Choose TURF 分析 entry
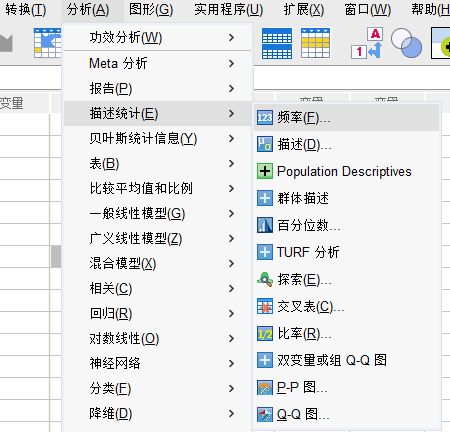 [x=347, y=253]
